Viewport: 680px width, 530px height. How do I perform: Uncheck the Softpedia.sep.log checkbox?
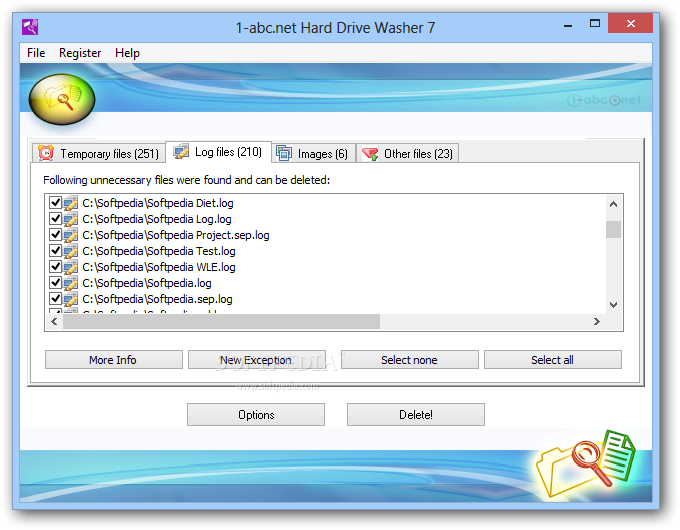click(56, 298)
